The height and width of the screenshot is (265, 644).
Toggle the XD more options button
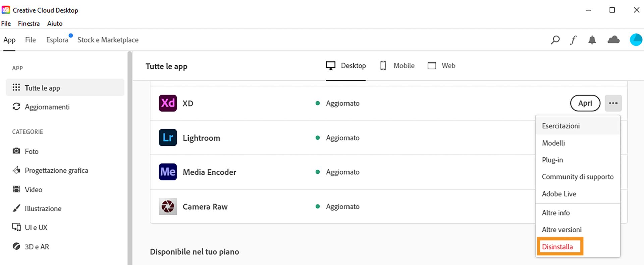613,103
